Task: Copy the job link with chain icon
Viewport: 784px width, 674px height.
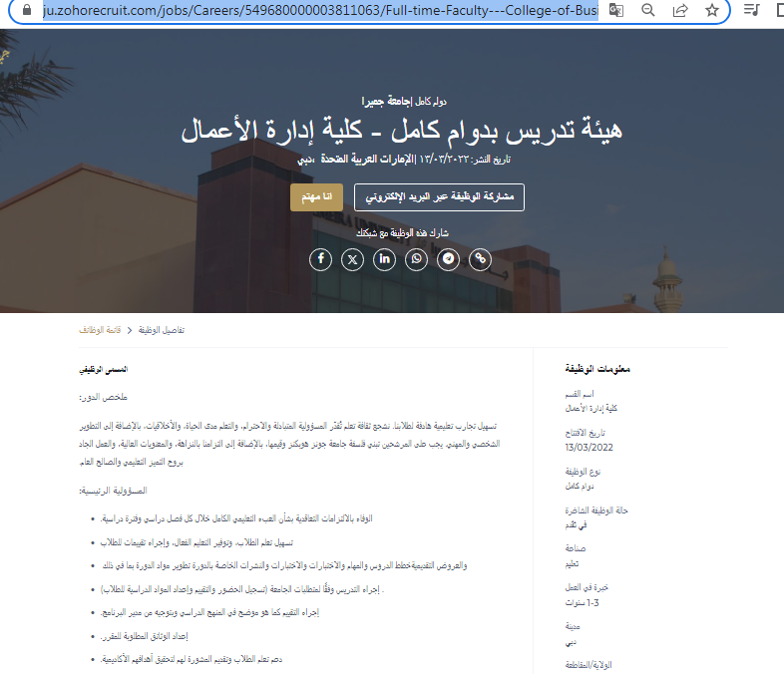Action: (x=481, y=259)
